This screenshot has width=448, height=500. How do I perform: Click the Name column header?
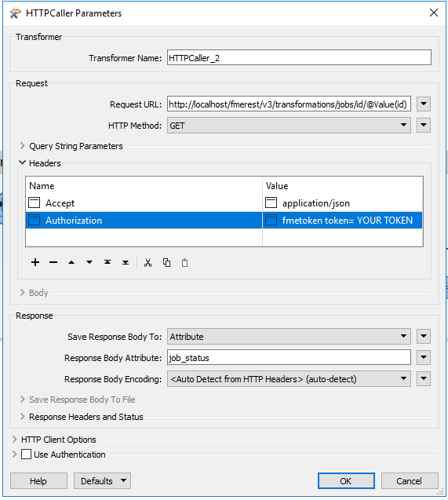pos(144,185)
